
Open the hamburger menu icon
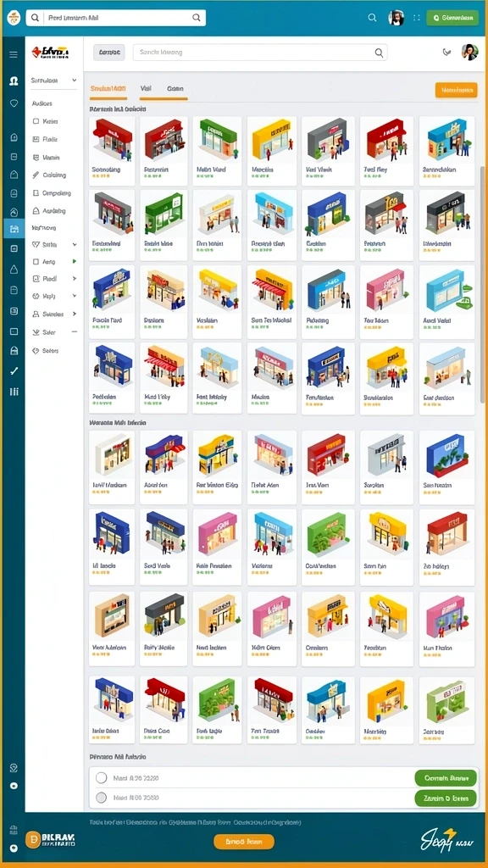pos(14,54)
